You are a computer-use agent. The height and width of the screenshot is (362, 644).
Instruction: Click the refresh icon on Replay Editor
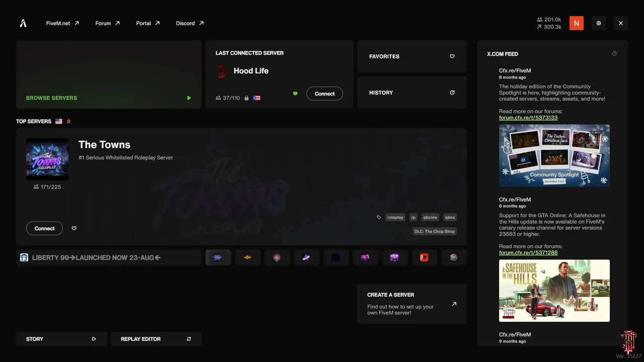(189, 339)
